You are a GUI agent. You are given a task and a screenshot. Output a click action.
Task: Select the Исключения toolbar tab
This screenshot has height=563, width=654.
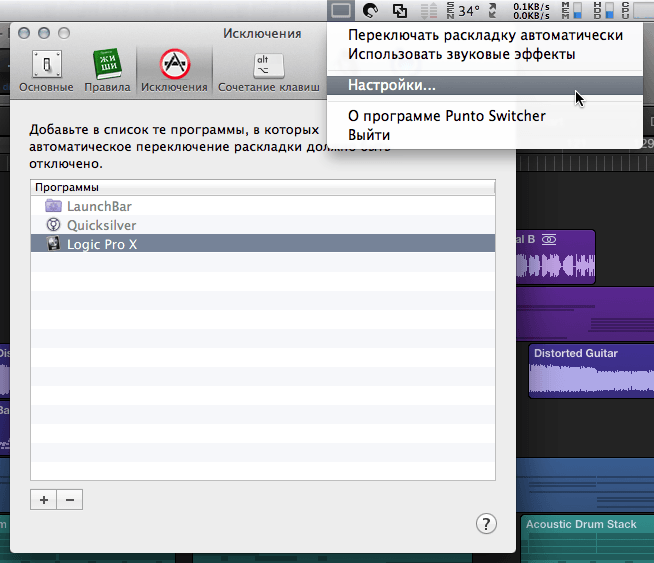point(174,71)
